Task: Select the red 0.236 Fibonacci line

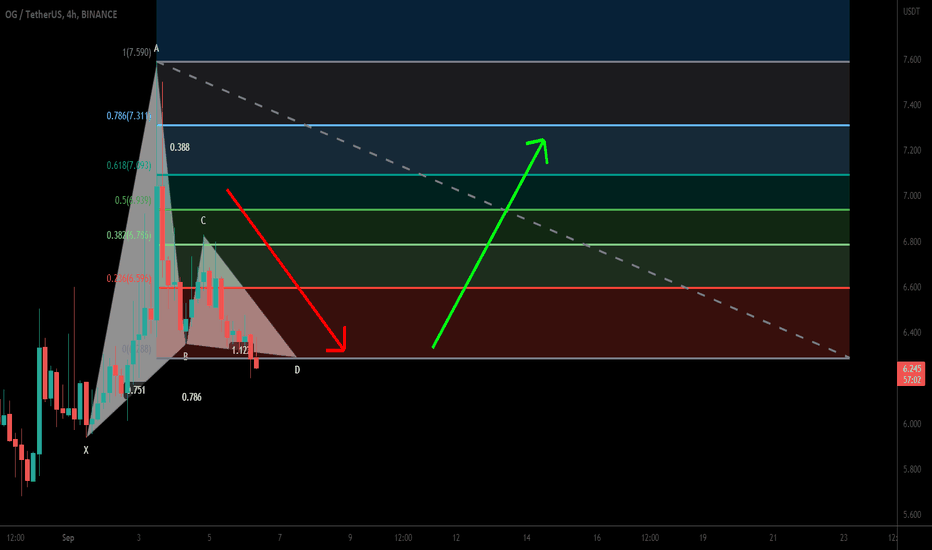Action: (x=503, y=288)
